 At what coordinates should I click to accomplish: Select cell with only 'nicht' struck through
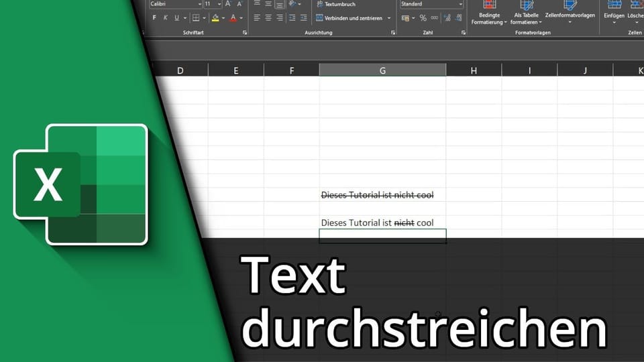click(382, 223)
